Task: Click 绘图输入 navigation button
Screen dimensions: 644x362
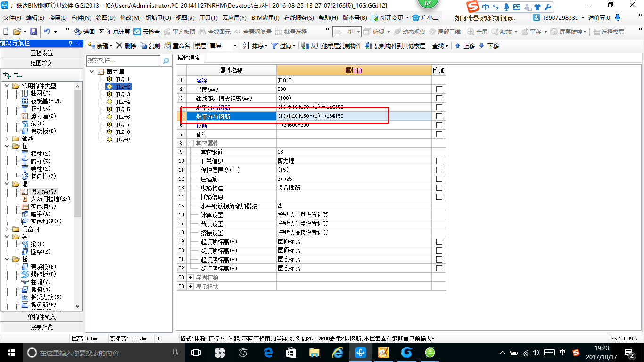Action: coord(41,63)
